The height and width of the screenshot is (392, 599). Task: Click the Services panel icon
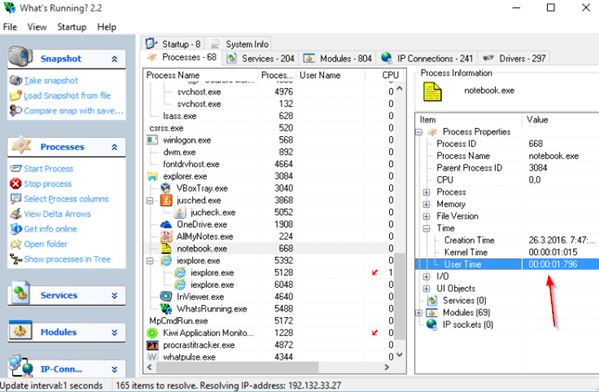point(21,293)
